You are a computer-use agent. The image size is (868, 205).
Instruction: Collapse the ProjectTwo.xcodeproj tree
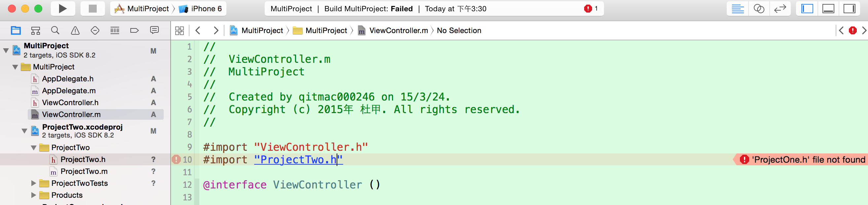pos(24,131)
